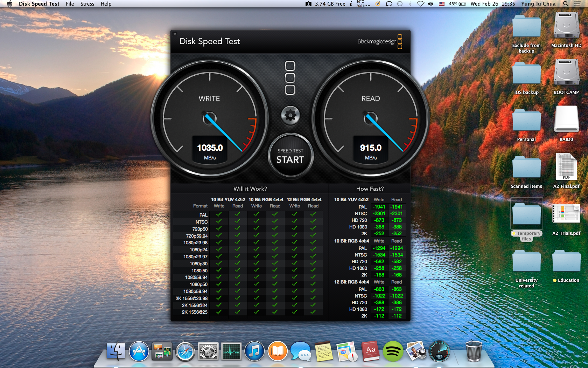Open Spotify from the dock
This screenshot has height=368, width=588.
tap(393, 351)
